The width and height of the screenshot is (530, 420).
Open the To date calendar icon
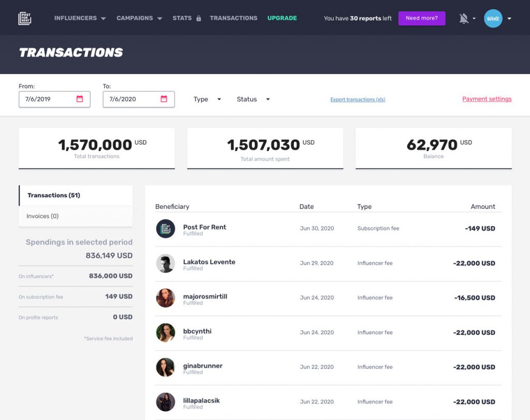[x=164, y=99]
